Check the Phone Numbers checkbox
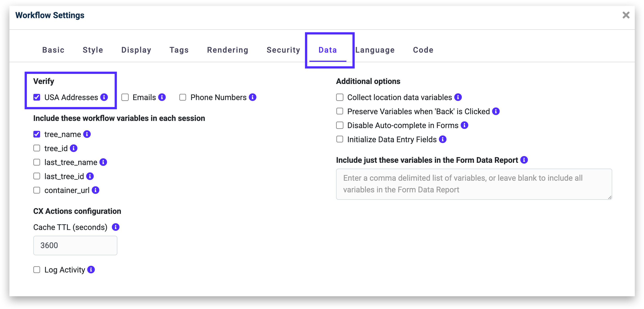This screenshot has height=309, width=644. click(x=183, y=97)
